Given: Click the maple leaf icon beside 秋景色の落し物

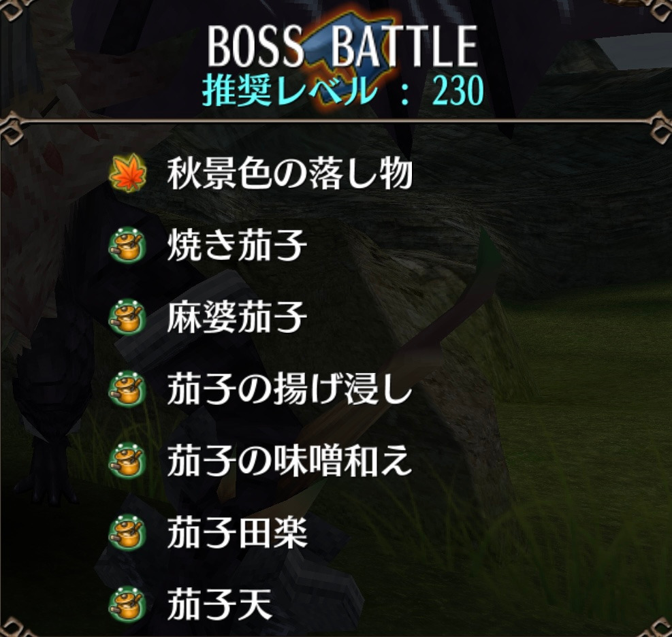Looking at the screenshot, I should pyautogui.click(x=128, y=173).
